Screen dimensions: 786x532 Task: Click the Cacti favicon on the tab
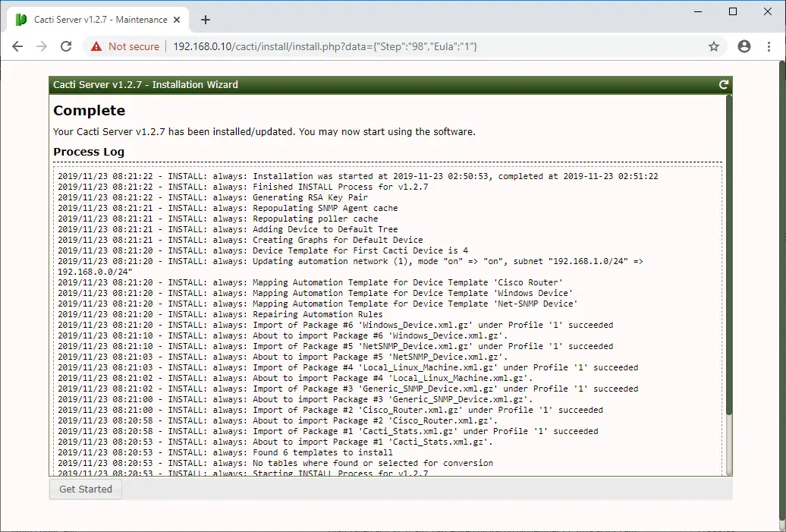point(21,20)
